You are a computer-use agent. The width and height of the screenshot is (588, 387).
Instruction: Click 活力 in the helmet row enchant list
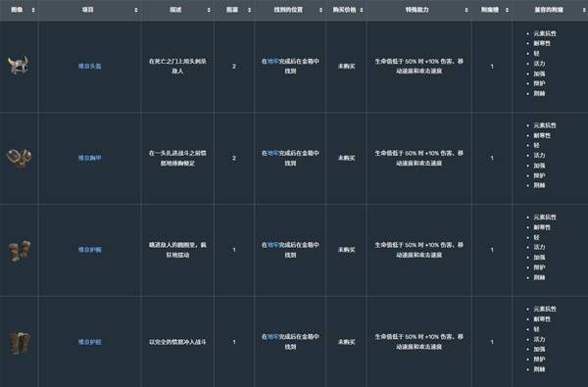pos(539,64)
